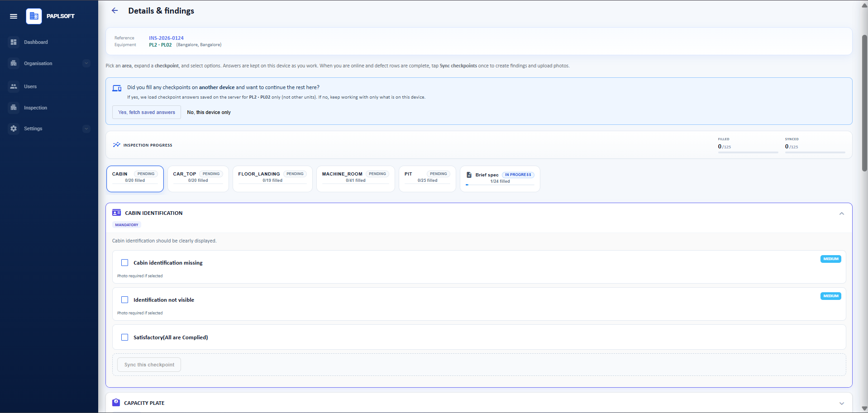Image resolution: width=868 pixels, height=413 pixels.
Task: Click the INSPECTION PROGRESS label
Action: 148,145
